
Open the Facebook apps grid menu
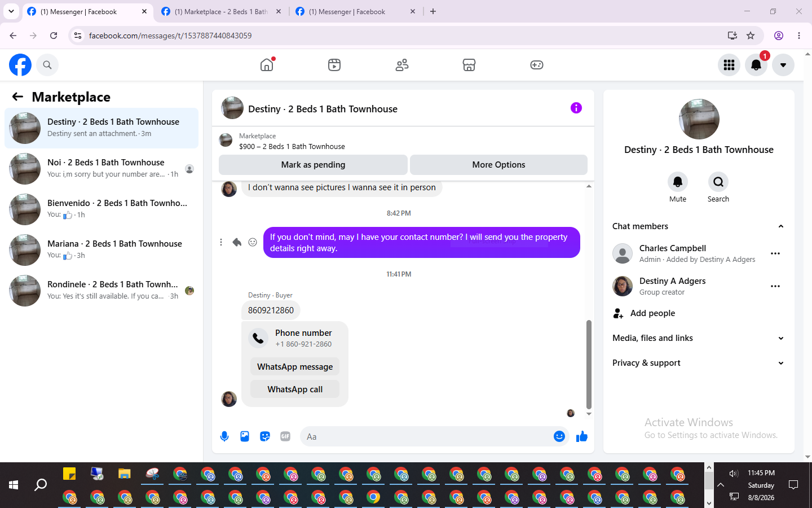tap(729, 65)
